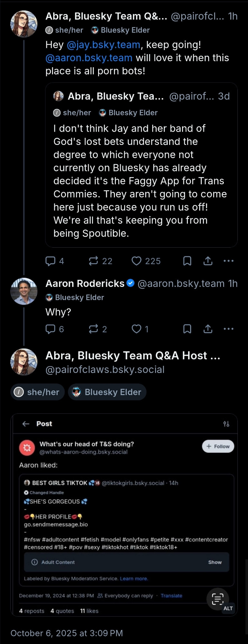Tap the text scan icon on image
The width and height of the screenshot is (248, 644).
(x=218, y=599)
